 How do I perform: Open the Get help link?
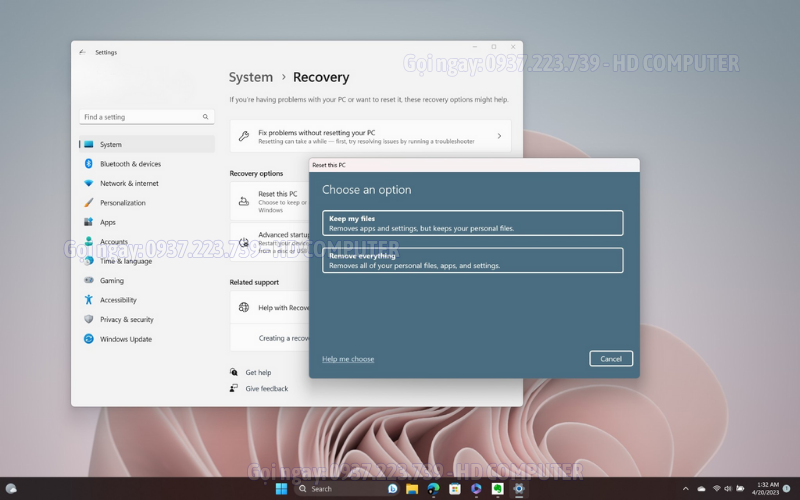click(258, 373)
